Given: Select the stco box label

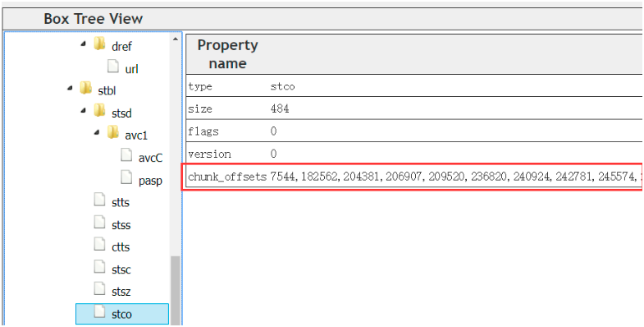Looking at the screenshot, I should [x=121, y=315].
